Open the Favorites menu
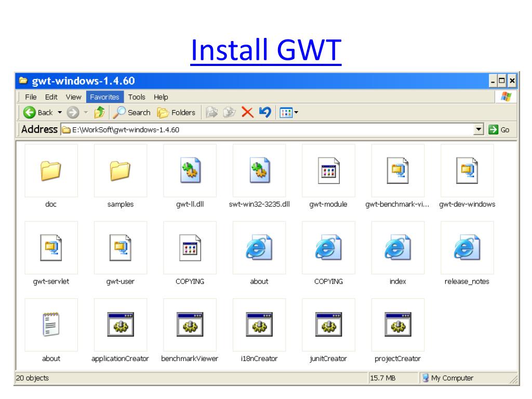This screenshot has width=532, height=399. coord(104,97)
